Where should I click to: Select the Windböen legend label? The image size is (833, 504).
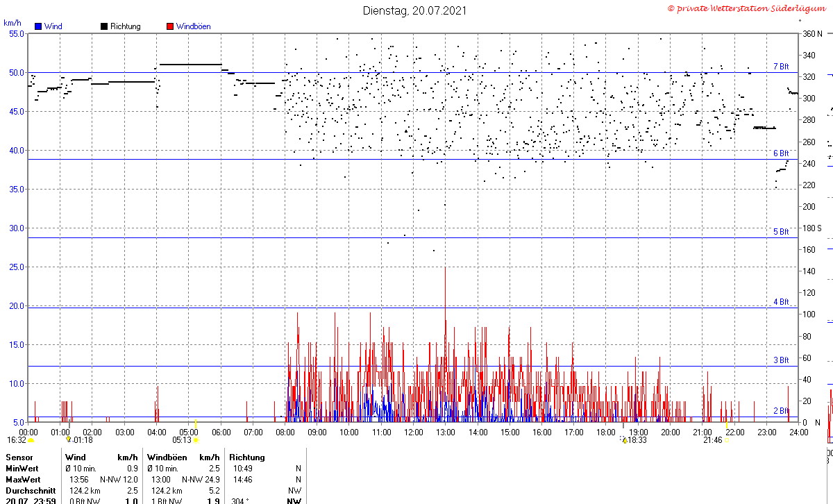(x=193, y=26)
